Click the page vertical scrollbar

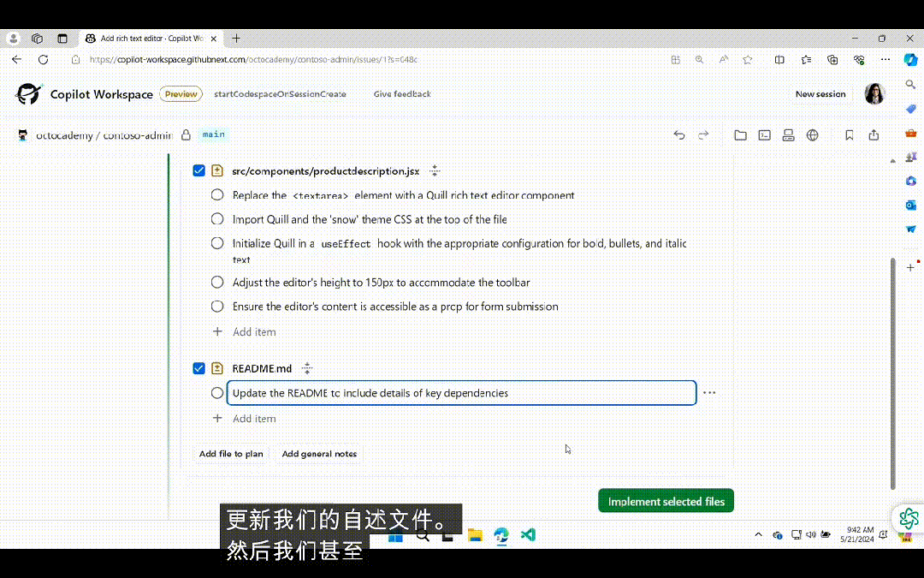click(x=892, y=372)
